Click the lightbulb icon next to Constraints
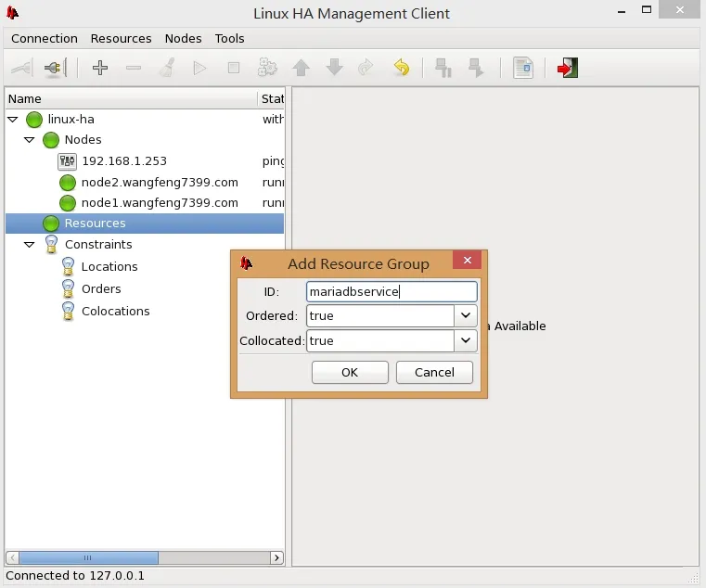 click(51, 245)
